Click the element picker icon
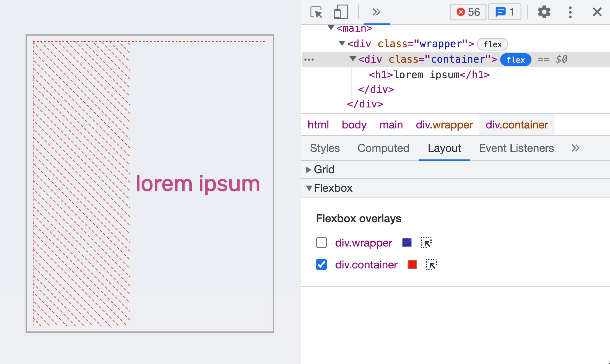610x364 pixels. click(316, 12)
